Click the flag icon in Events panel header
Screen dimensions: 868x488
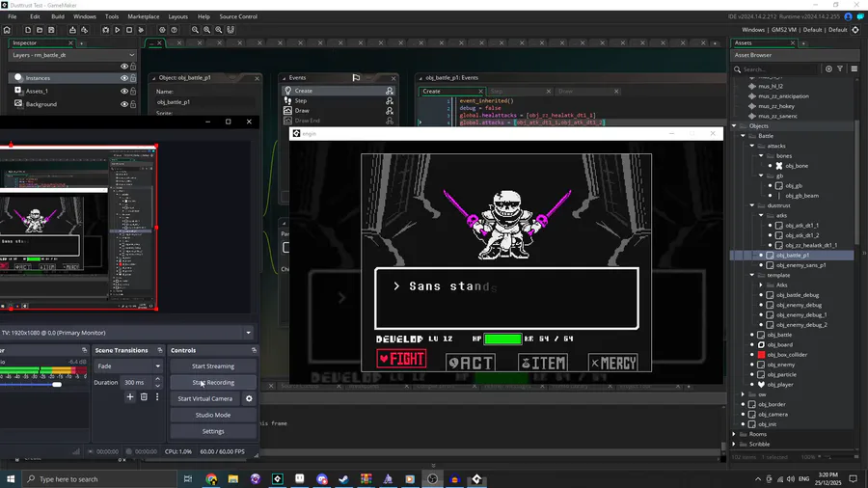click(356, 77)
